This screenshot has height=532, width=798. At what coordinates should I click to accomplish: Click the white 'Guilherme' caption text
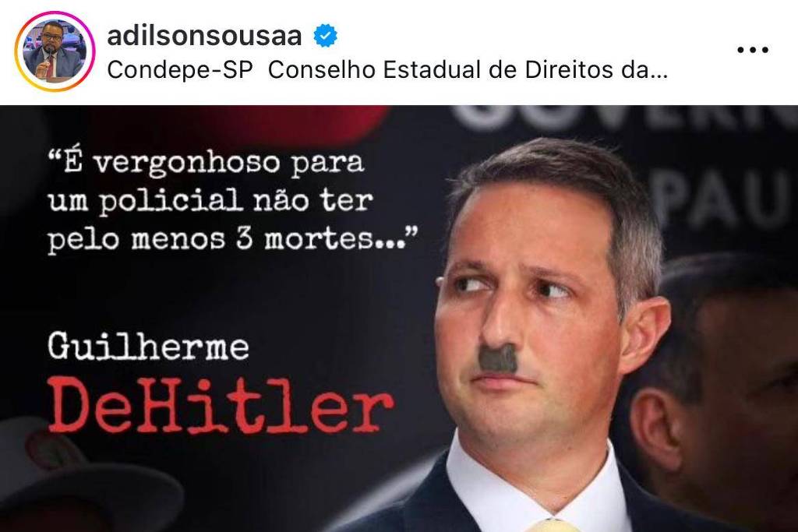pos(148,347)
